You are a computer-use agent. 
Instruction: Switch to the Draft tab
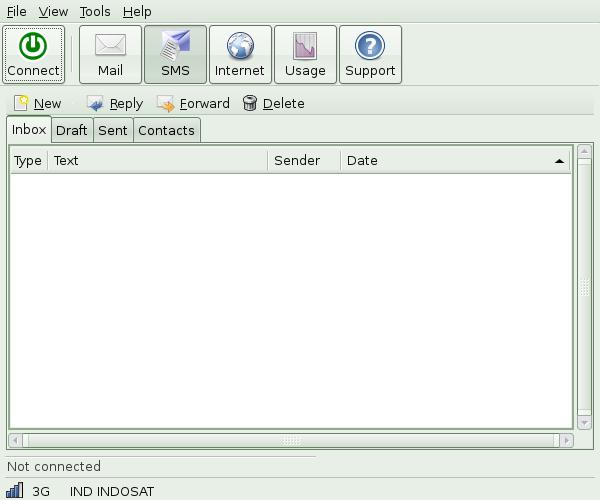tap(72, 130)
